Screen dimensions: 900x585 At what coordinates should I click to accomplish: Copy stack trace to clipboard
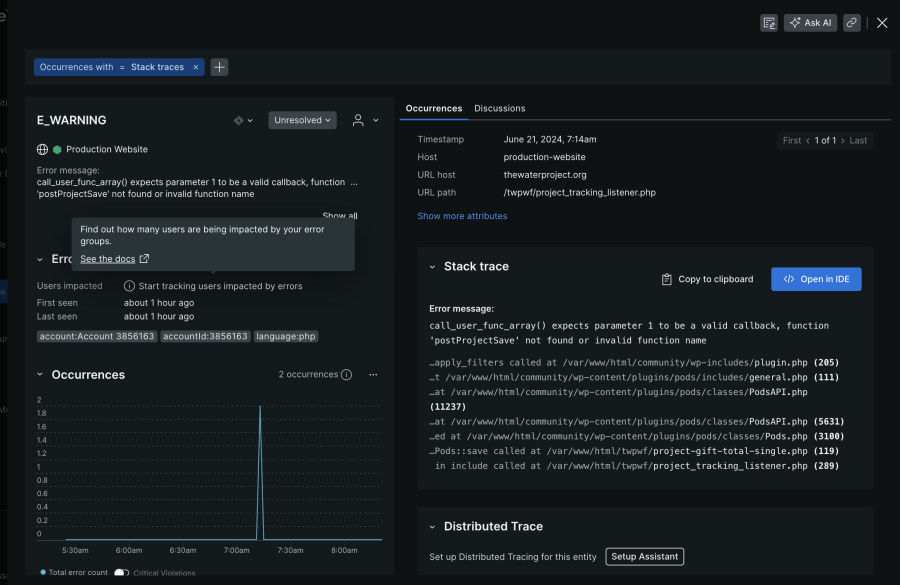coord(707,279)
